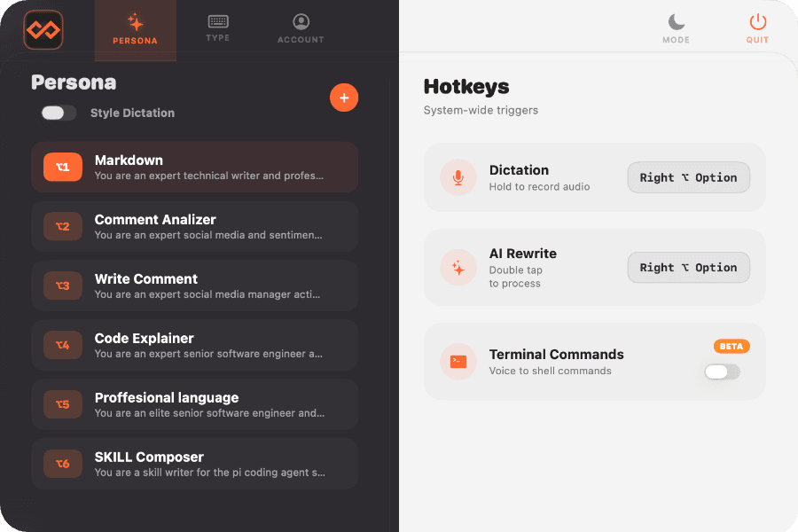Select the Write Comment persona
Screen dimensions: 798x532
[x=195, y=286]
